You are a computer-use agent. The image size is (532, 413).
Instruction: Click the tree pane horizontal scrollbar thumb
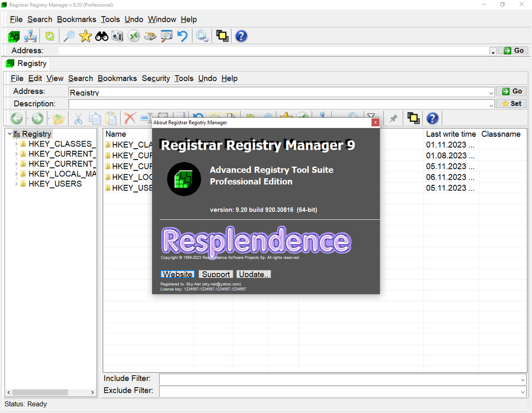point(40,392)
